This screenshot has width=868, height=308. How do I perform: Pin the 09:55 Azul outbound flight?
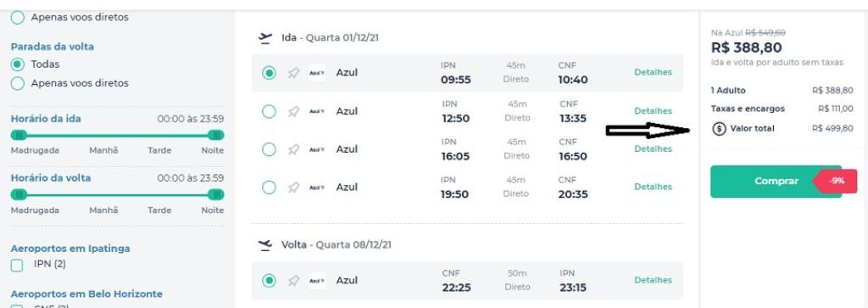click(x=293, y=73)
